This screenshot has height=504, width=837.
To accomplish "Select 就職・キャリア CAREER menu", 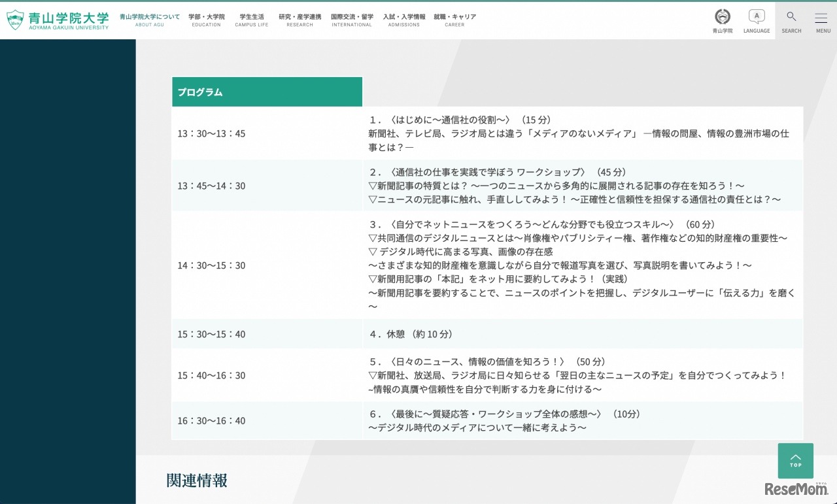I will pyautogui.click(x=454, y=20).
